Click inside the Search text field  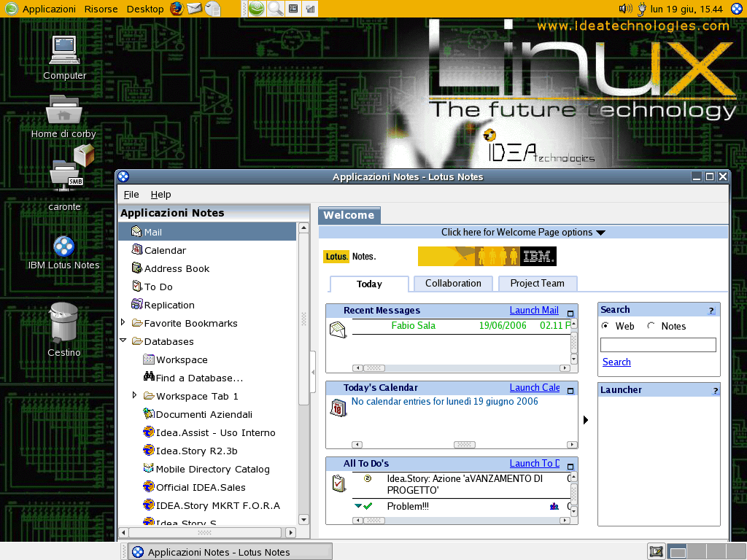pyautogui.click(x=658, y=345)
